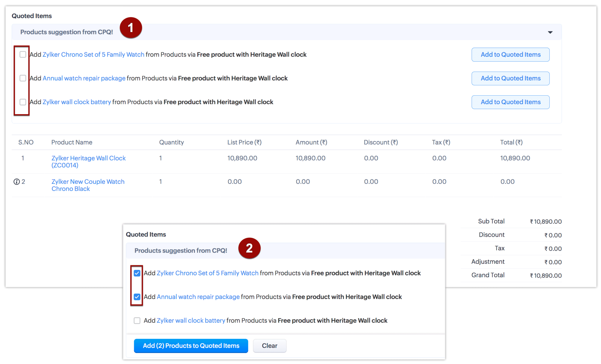Click Add to Quoted Items for battery
The width and height of the screenshot is (601, 364).
click(x=510, y=102)
